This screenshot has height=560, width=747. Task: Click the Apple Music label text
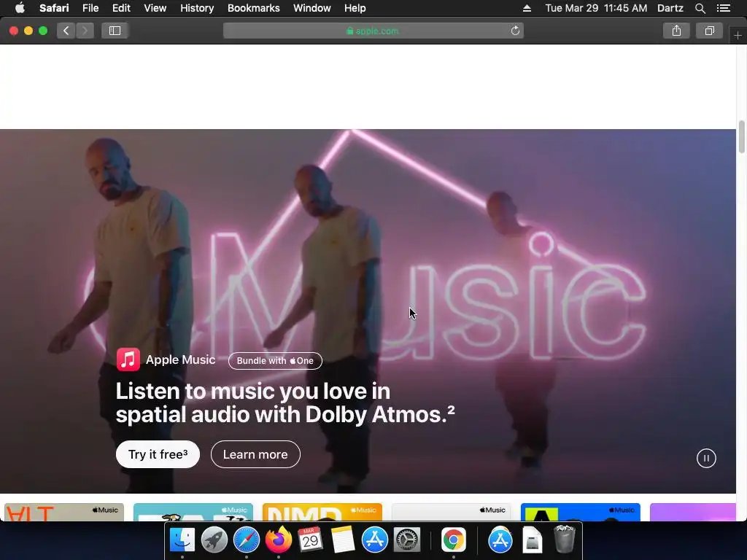[181, 359]
